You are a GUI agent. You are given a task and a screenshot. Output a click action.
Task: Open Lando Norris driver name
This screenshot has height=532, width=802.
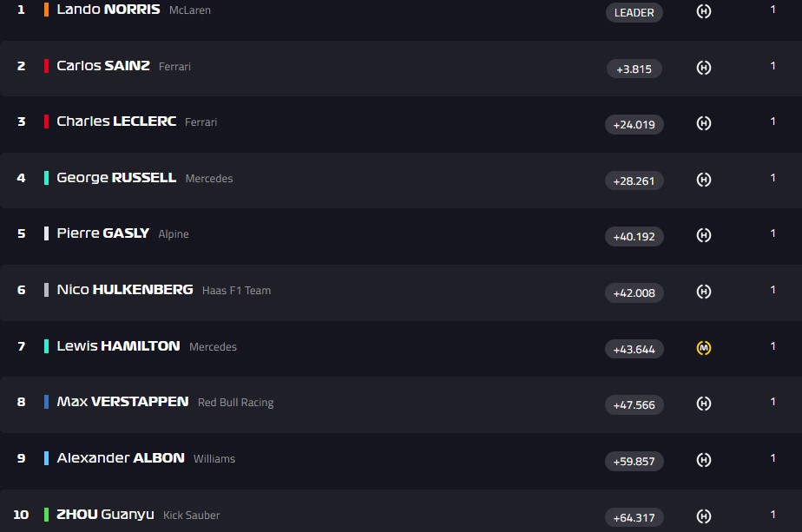tap(108, 10)
